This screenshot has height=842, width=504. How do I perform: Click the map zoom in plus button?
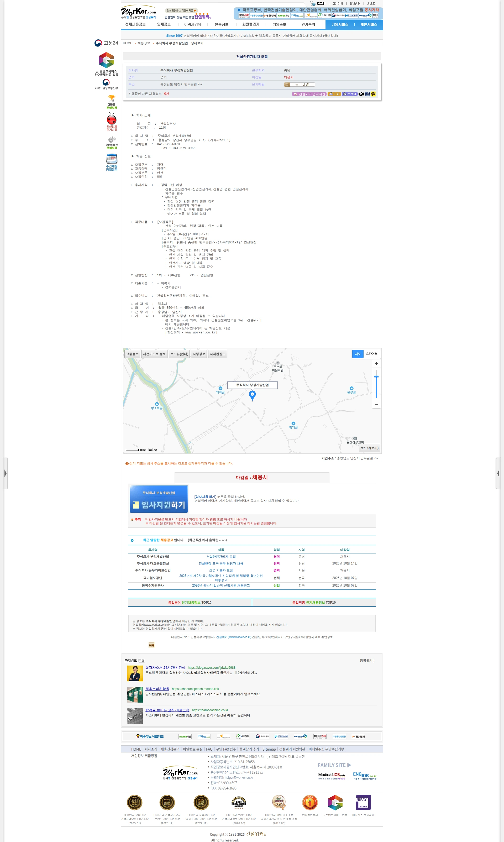[376, 363]
